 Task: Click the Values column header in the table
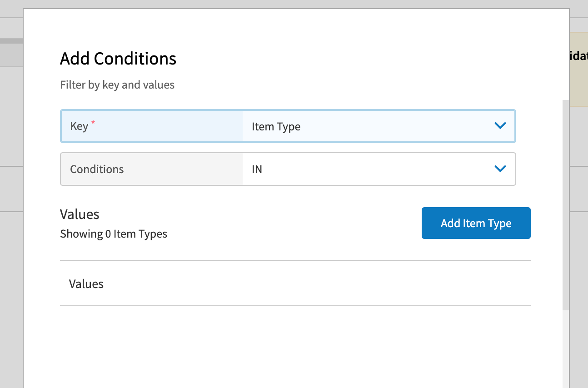[x=86, y=284]
